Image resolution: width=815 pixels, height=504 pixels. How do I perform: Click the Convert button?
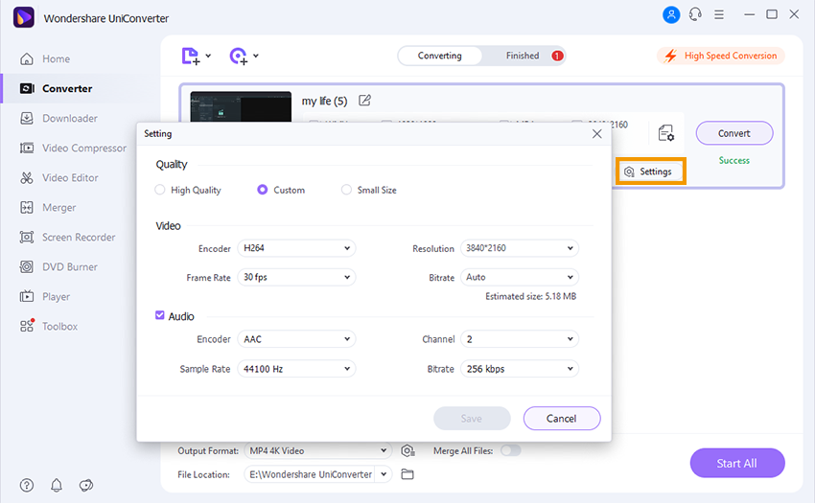point(733,133)
